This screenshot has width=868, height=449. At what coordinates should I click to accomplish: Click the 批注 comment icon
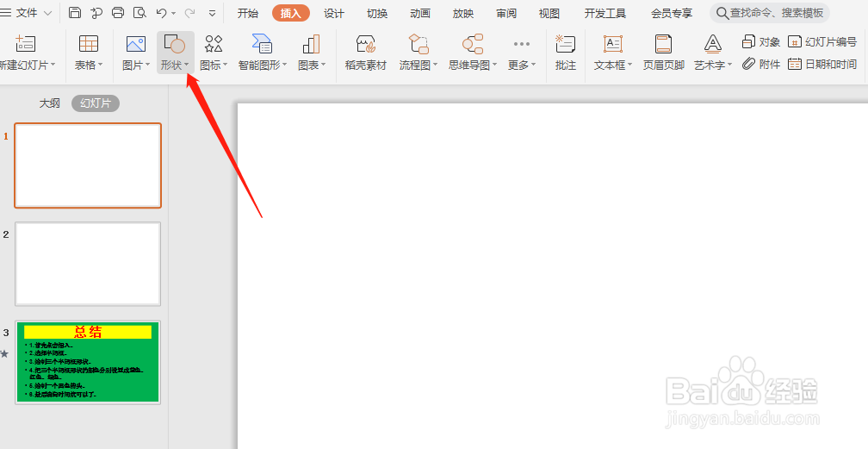pos(565,44)
